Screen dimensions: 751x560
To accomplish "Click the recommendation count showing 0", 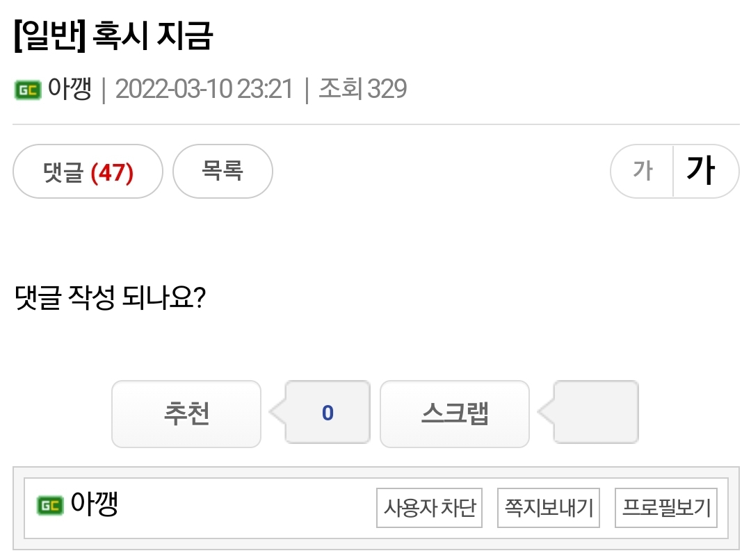I will [328, 413].
